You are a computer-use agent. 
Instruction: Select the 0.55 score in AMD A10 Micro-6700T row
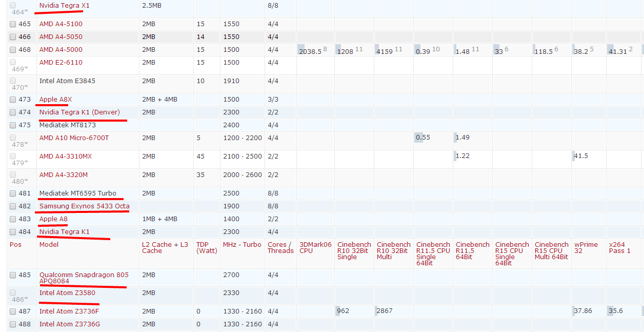coord(423,138)
